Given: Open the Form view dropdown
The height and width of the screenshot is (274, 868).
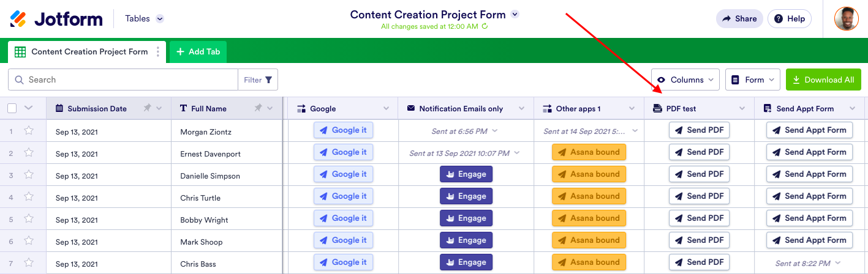Looking at the screenshot, I should (x=752, y=80).
